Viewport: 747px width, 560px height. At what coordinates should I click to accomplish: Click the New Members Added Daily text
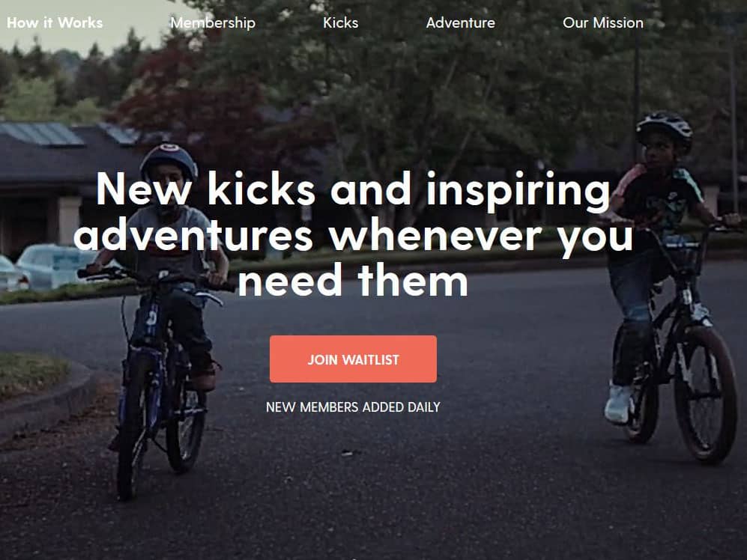click(353, 407)
